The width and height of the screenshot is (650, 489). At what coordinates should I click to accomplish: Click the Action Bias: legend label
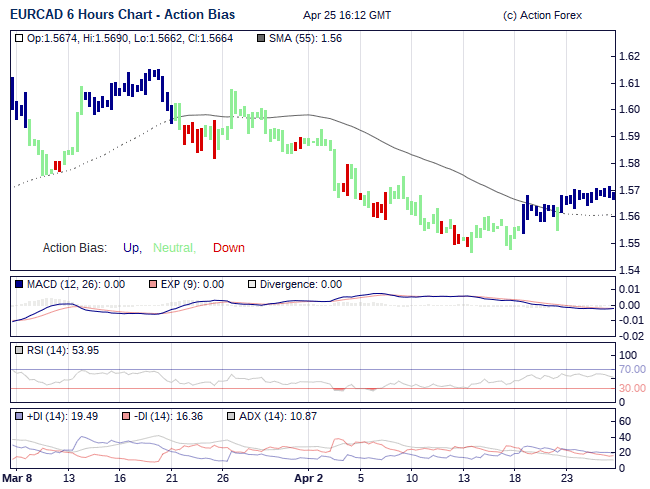click(x=75, y=248)
